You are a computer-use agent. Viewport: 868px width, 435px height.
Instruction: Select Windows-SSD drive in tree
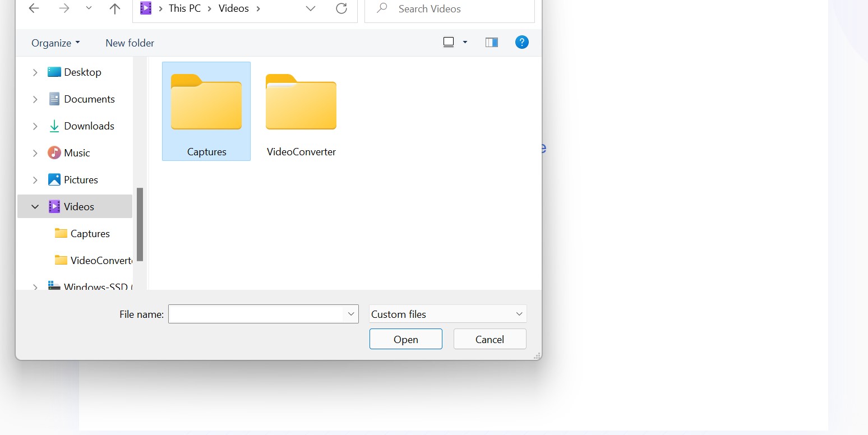pos(90,286)
